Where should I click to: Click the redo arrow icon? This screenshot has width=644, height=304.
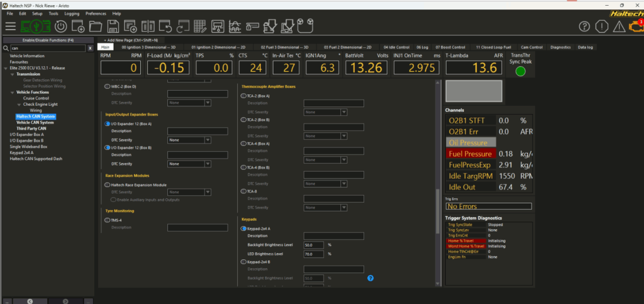(x=182, y=26)
